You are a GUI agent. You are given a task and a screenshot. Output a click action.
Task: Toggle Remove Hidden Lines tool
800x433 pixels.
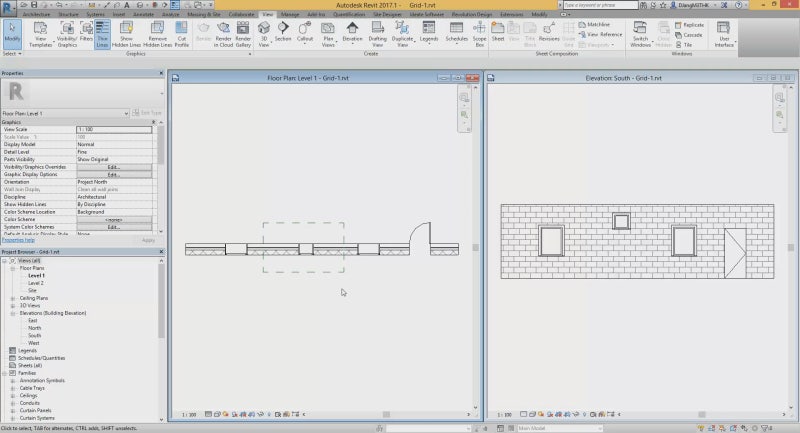click(x=157, y=34)
